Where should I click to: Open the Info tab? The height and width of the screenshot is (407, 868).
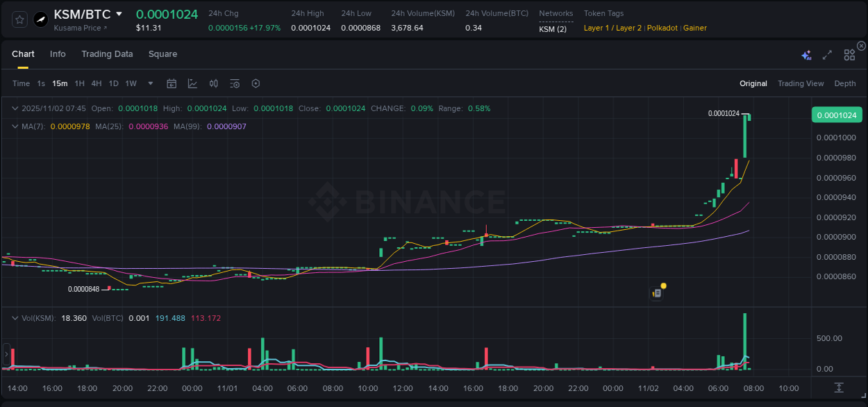[x=58, y=53]
